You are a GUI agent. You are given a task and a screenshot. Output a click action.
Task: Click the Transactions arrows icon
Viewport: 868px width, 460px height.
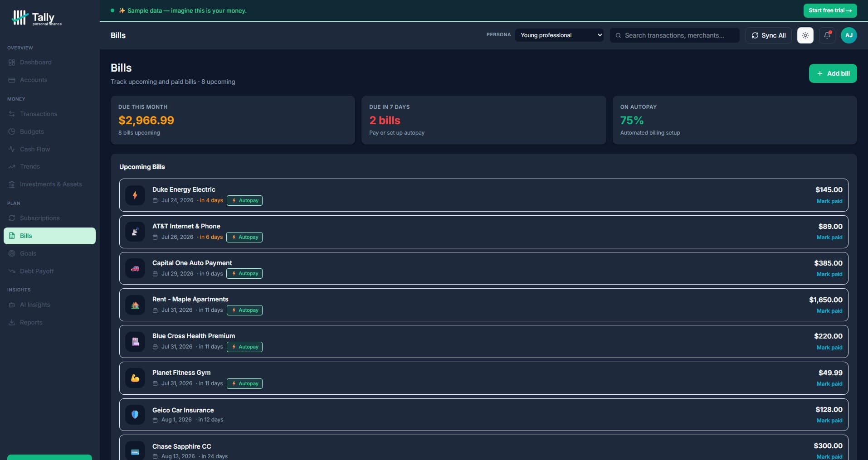12,114
